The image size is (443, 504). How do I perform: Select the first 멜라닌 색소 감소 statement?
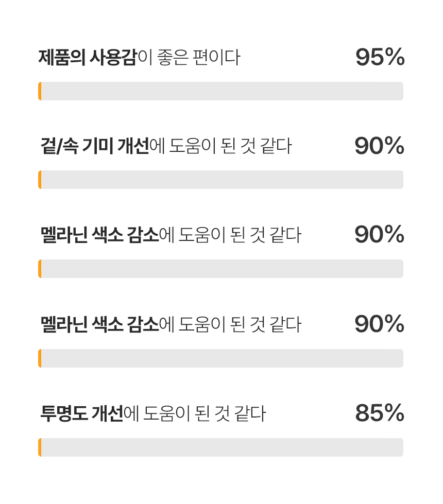(x=171, y=235)
